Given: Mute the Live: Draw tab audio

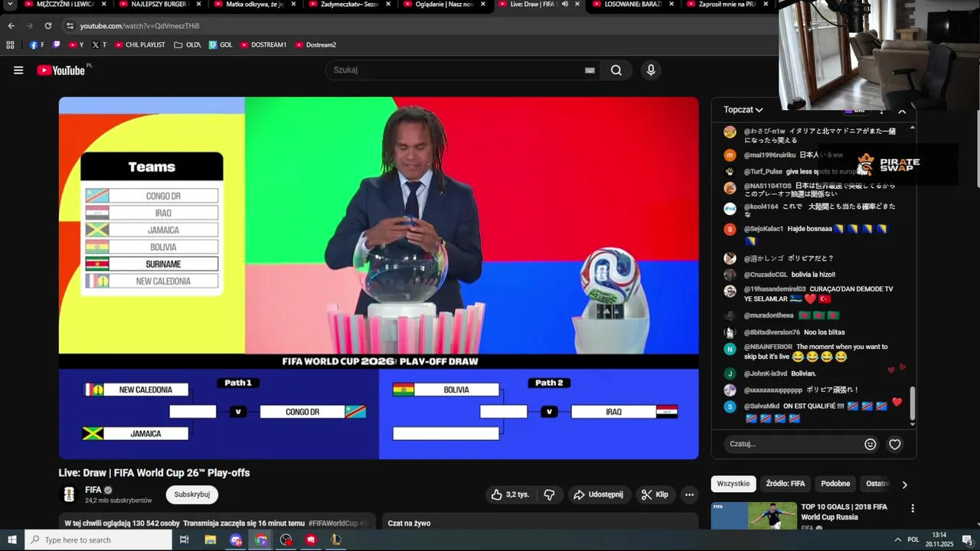Looking at the screenshot, I should pyautogui.click(x=565, y=4).
